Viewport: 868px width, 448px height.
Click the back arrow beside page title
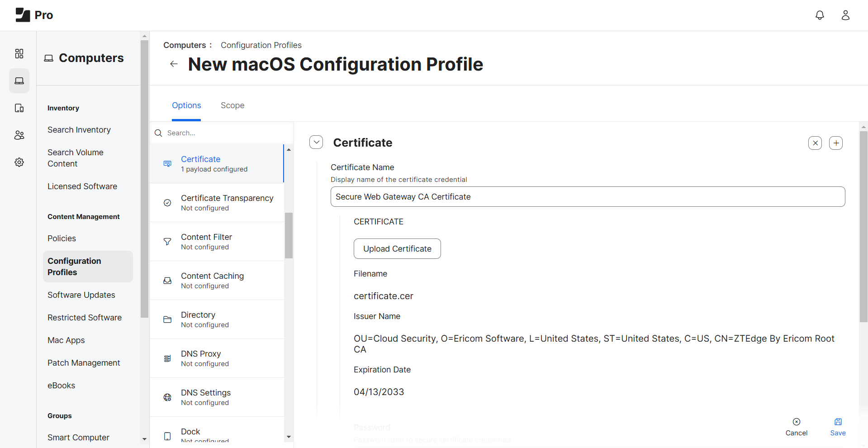(174, 64)
